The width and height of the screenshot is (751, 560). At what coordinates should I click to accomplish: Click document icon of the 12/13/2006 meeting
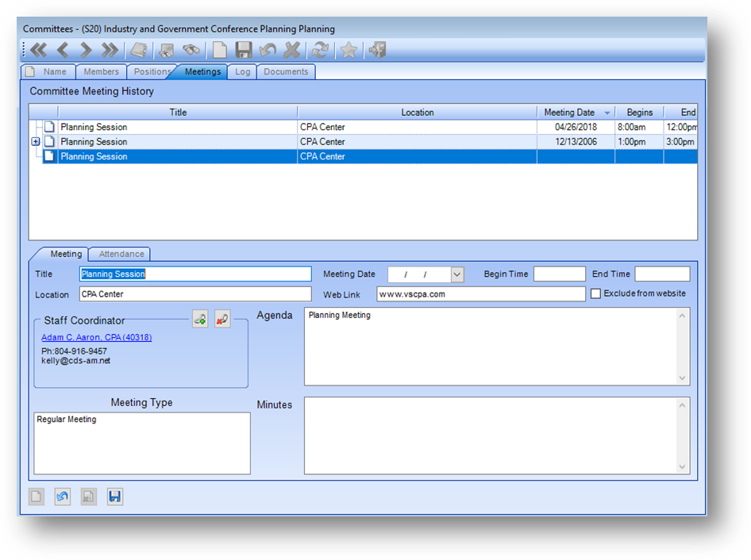pyautogui.click(x=49, y=142)
